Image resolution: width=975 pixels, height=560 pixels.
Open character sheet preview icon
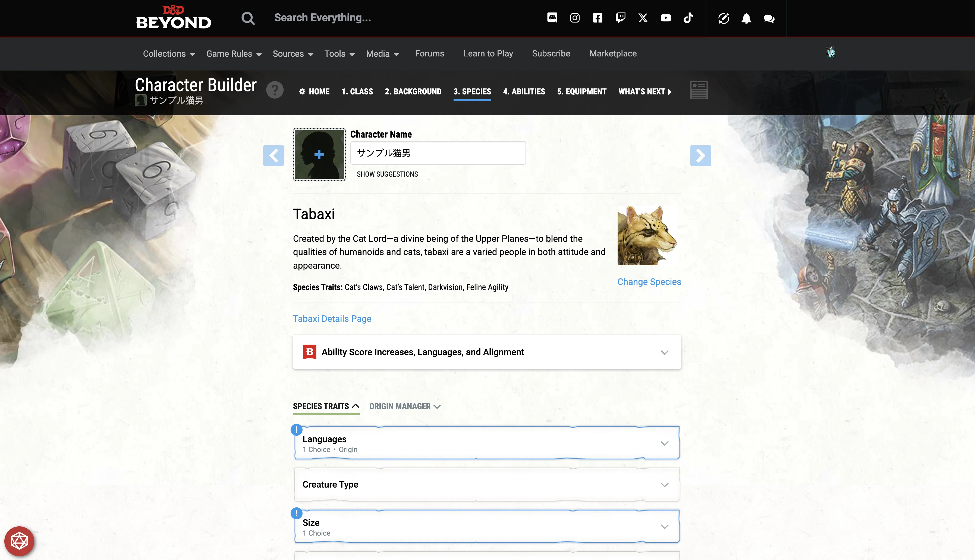click(699, 90)
